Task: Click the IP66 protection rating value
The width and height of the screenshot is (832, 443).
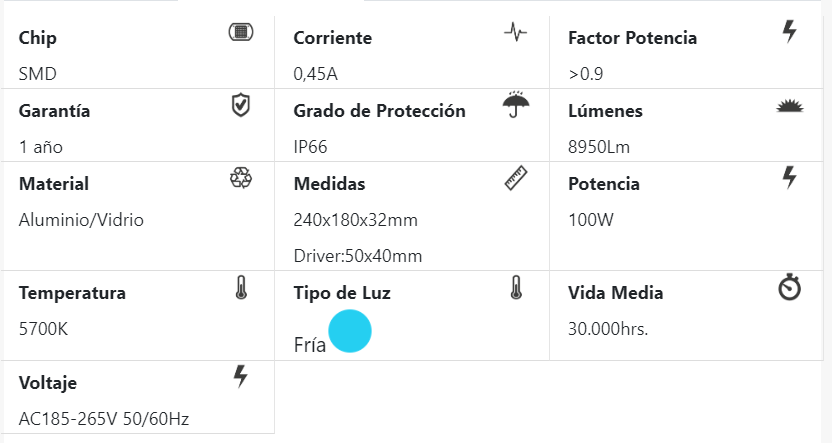Action: [311, 147]
